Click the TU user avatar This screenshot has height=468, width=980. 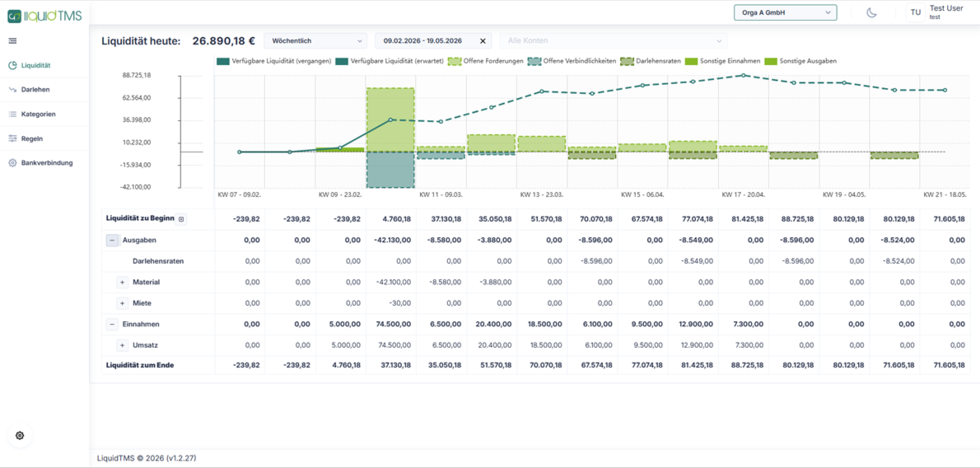tap(916, 12)
